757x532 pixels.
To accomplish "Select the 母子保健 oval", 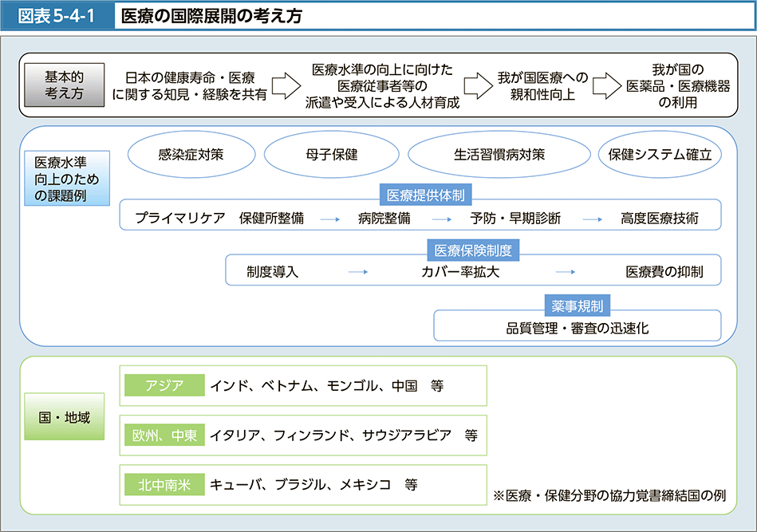I will (x=331, y=155).
